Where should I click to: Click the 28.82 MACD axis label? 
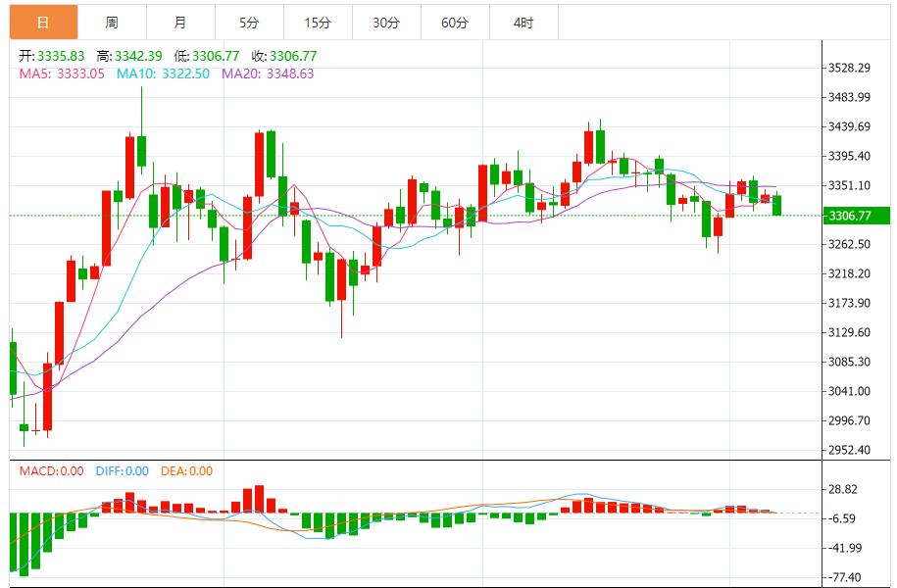pyautogui.click(x=843, y=490)
